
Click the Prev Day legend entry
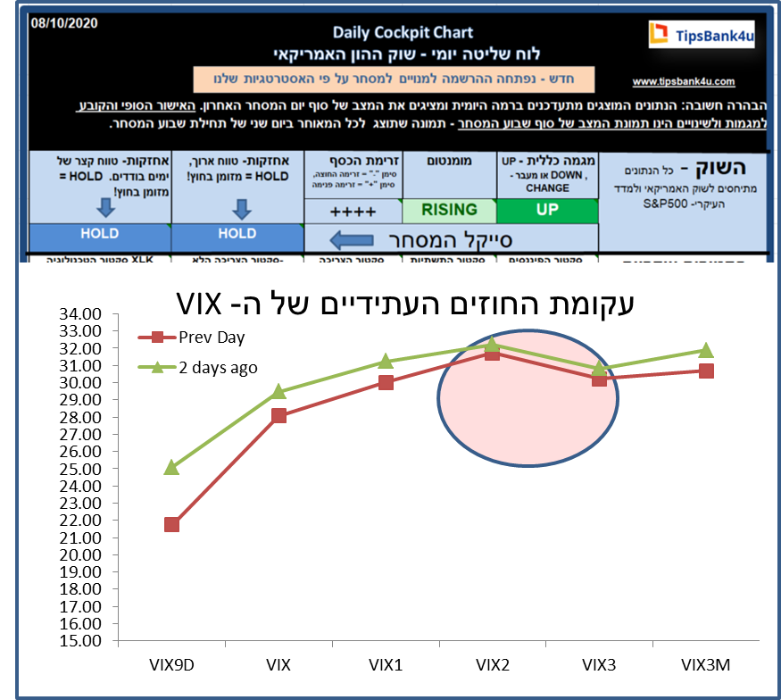coord(191,337)
